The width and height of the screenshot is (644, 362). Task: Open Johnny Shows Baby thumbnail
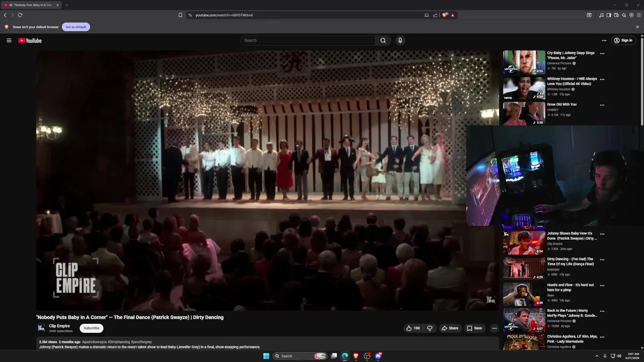point(524,242)
